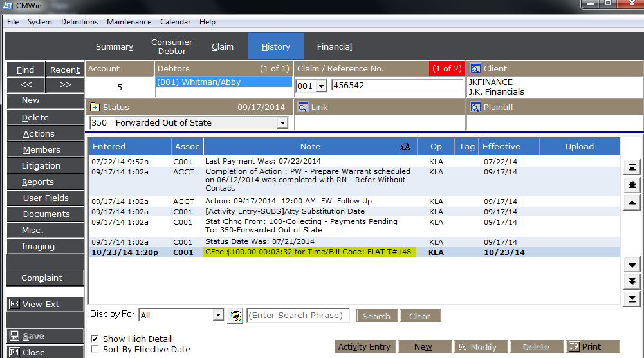The width and height of the screenshot is (644, 358).
Task: Switch to the Claim tab
Action: (223, 46)
